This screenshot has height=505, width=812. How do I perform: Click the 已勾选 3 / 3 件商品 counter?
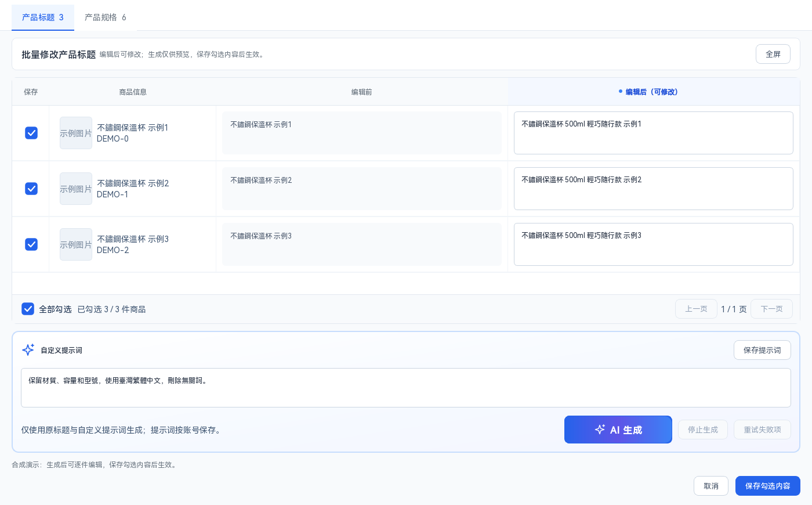(x=111, y=309)
